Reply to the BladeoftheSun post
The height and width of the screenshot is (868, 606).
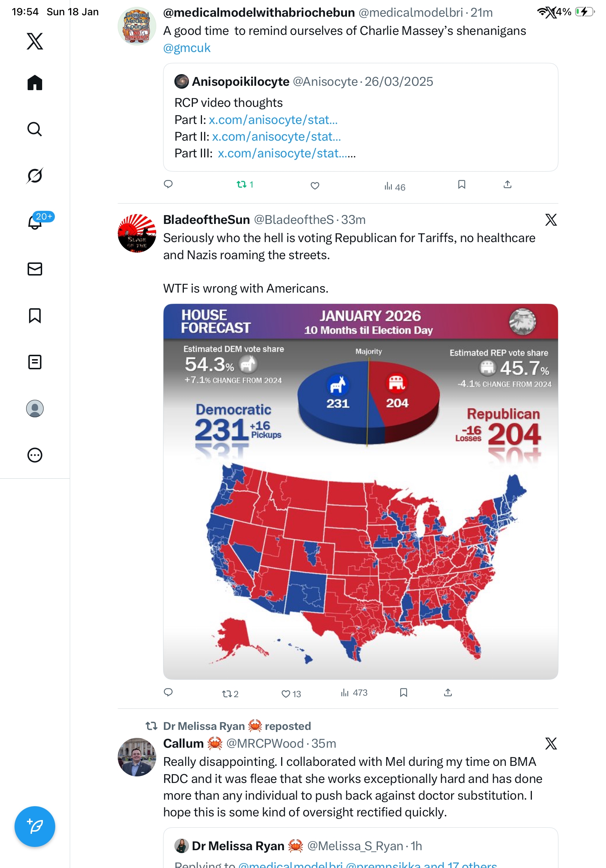(x=168, y=692)
